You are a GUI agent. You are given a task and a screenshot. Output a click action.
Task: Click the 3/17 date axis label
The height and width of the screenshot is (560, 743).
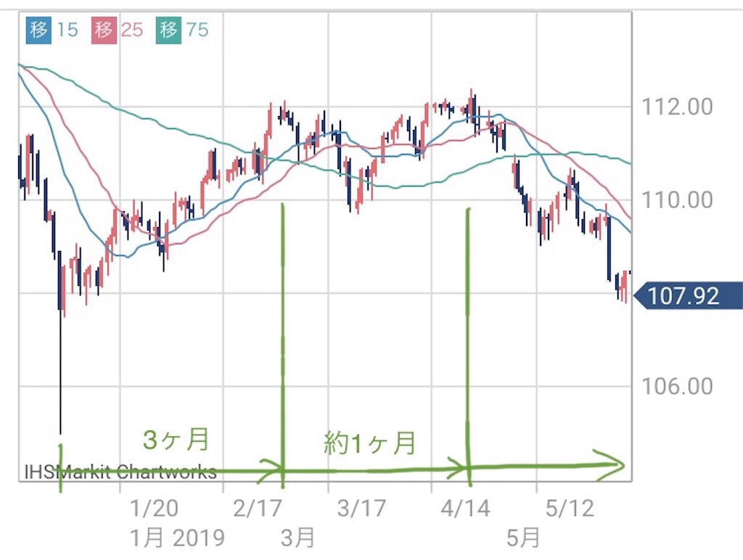click(361, 508)
